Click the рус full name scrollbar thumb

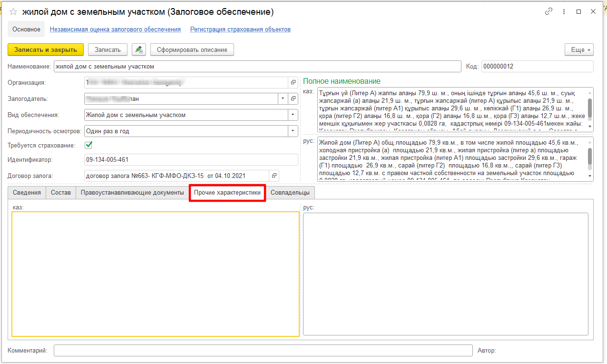(590, 157)
